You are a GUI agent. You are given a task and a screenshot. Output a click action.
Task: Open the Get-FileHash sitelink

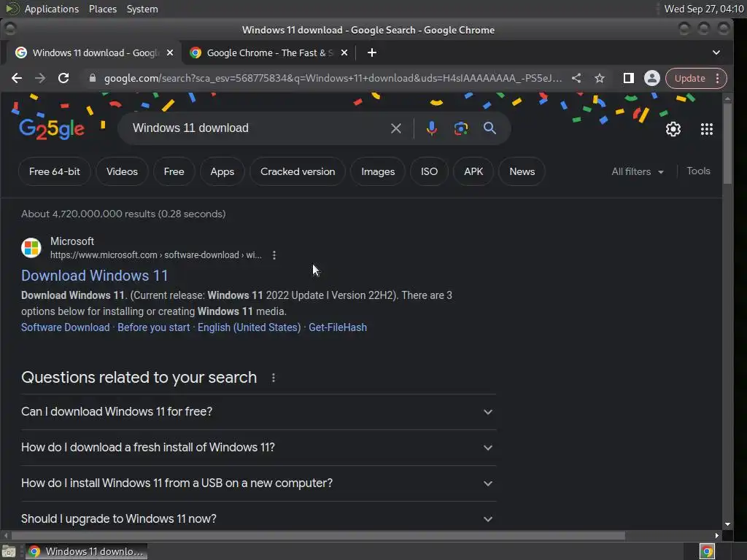[x=338, y=327]
